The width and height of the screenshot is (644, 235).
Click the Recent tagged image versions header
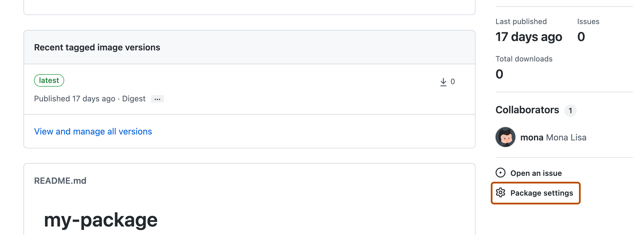pyautogui.click(x=97, y=47)
